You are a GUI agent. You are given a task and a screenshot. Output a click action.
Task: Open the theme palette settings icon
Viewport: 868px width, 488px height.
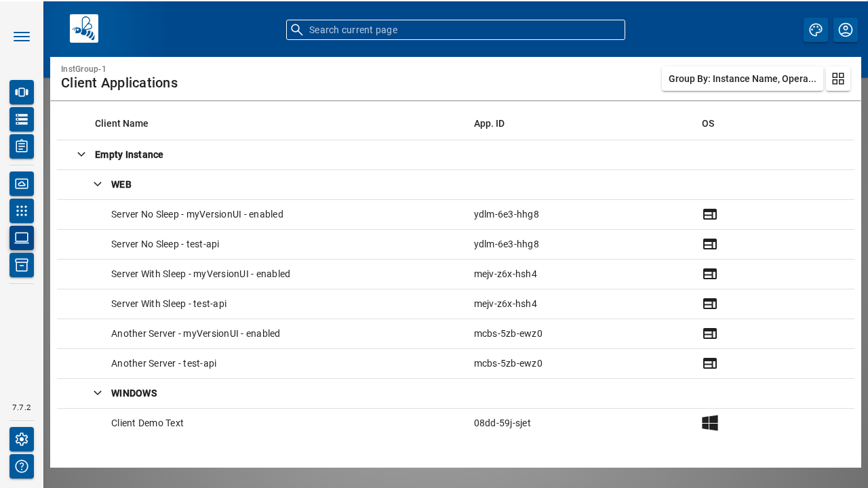(x=816, y=30)
